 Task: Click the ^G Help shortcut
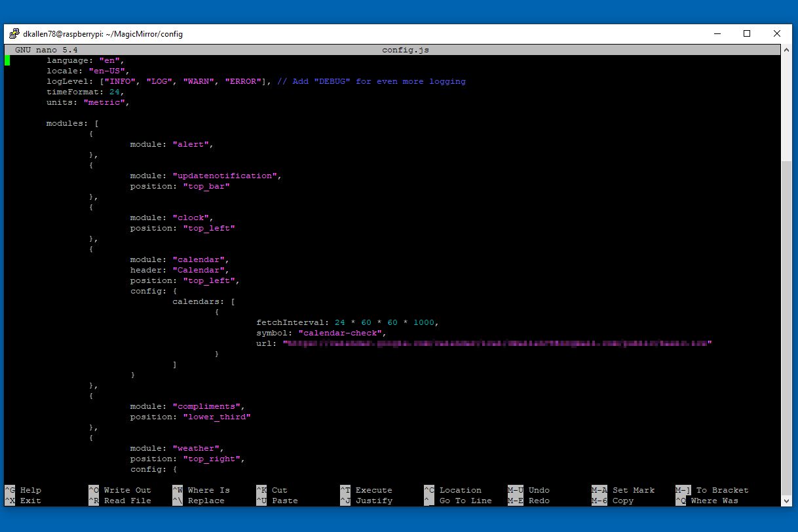[x=23, y=490]
